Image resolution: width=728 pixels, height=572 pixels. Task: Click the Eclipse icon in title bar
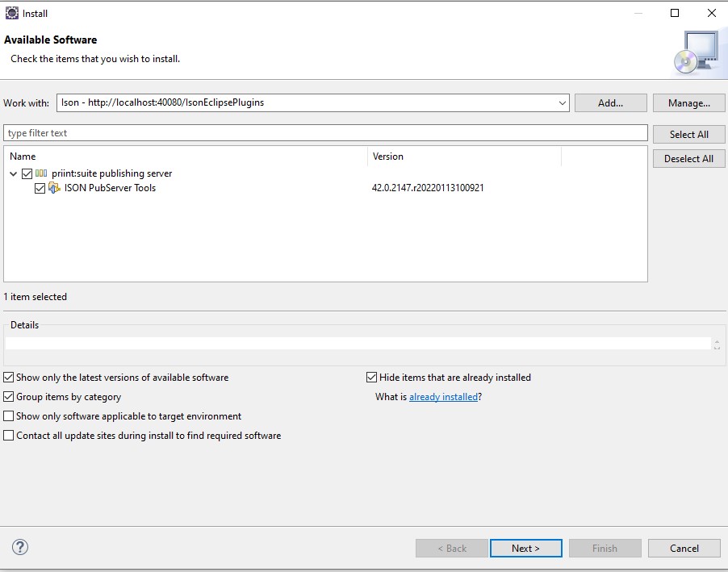[12, 13]
